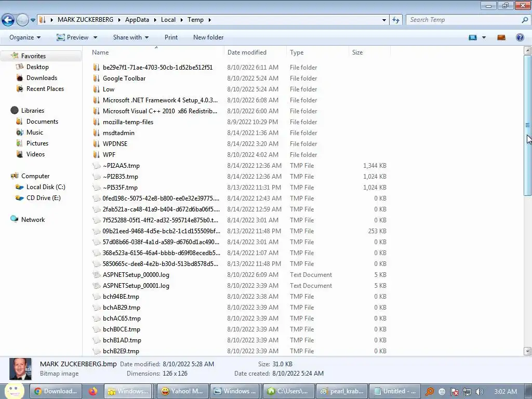Open the Videos library
This screenshot has height=399, width=532.
point(35,154)
